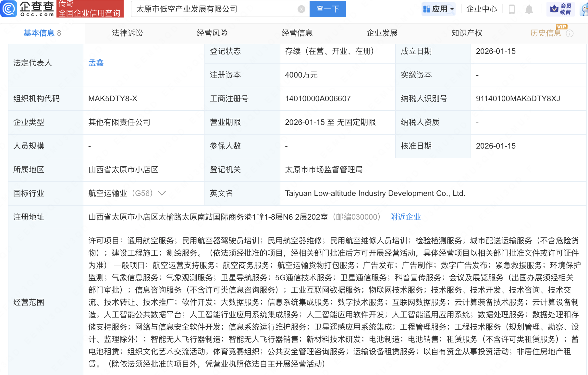This screenshot has height=375, width=588.
Task: Select the 知识产权 tab
Action: click(467, 33)
